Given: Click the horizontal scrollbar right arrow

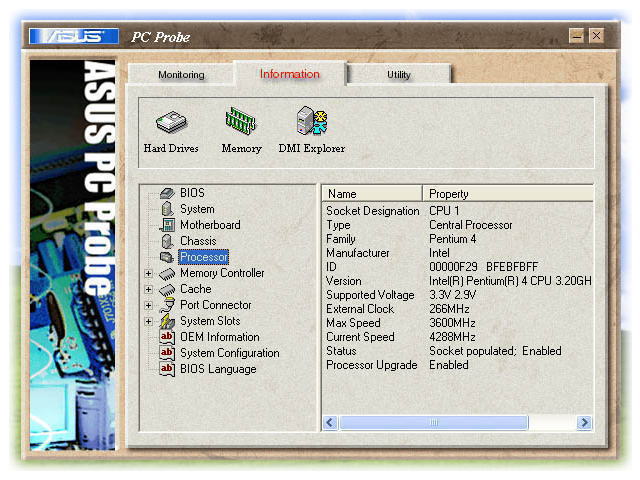Looking at the screenshot, I should [584, 422].
